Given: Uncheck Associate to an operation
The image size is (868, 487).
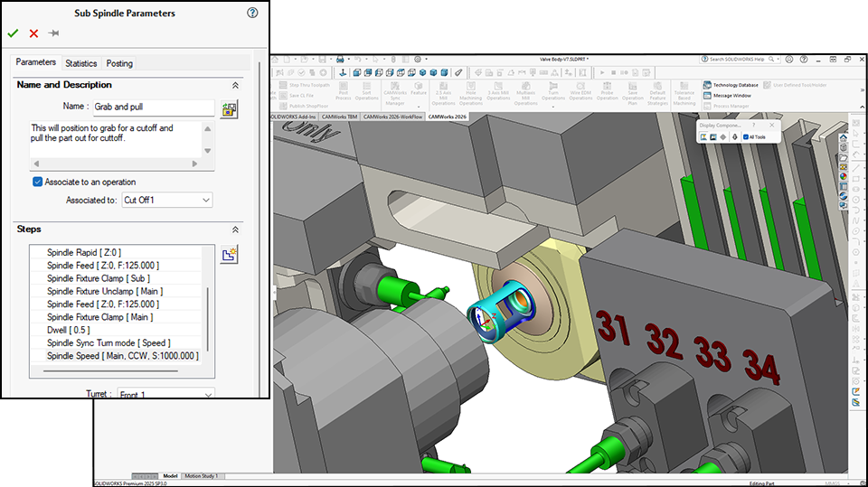Looking at the screenshot, I should click(x=38, y=182).
